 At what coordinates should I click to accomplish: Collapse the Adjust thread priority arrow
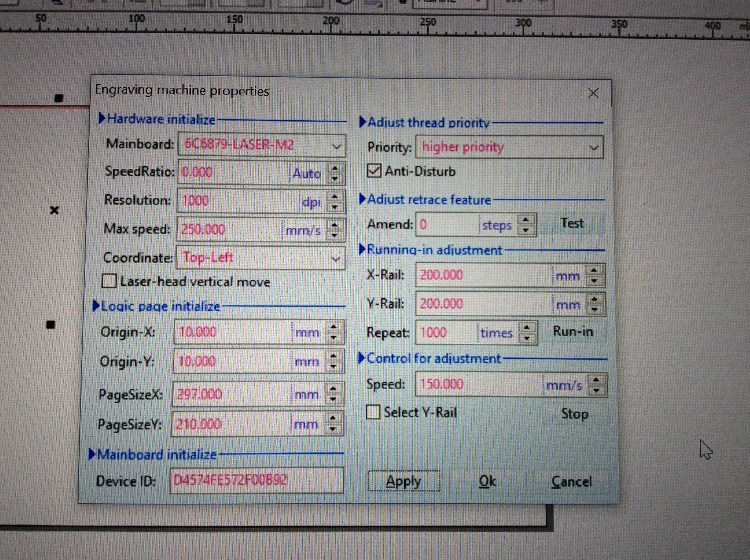363,122
